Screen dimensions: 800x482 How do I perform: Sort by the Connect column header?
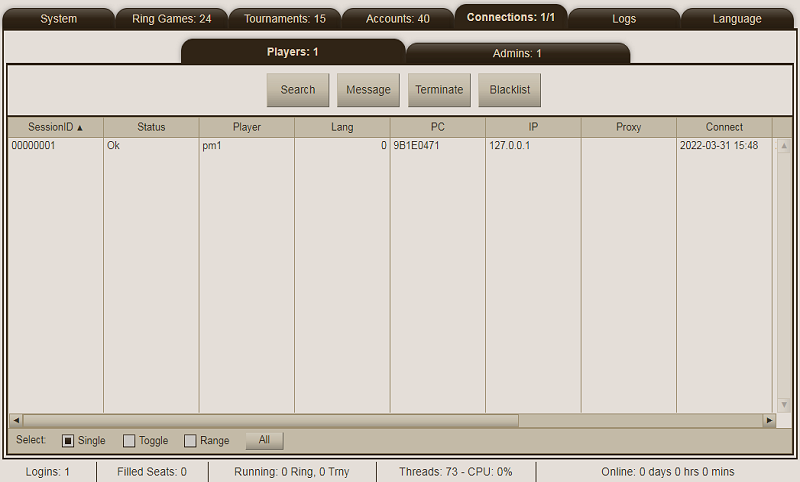[x=724, y=127]
